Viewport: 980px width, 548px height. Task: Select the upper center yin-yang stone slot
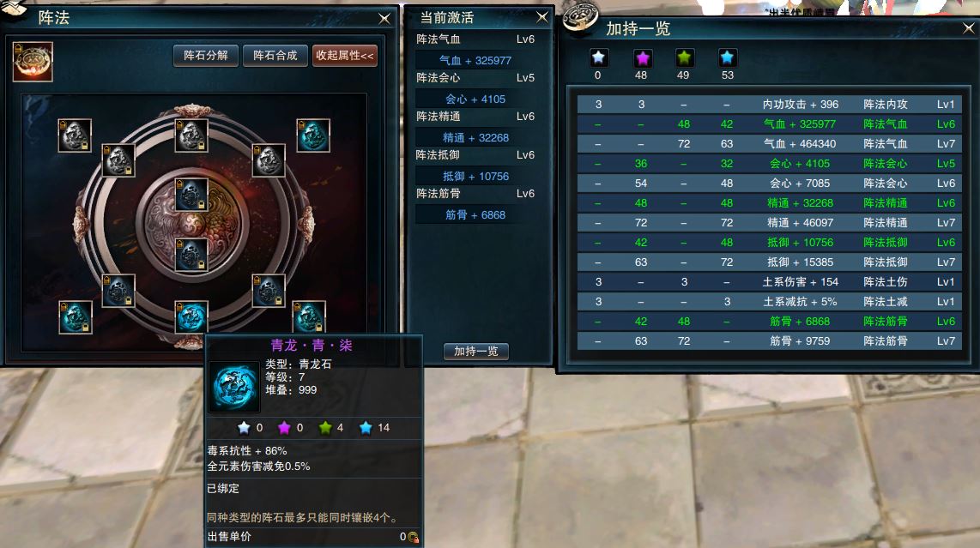pyautogui.click(x=191, y=195)
